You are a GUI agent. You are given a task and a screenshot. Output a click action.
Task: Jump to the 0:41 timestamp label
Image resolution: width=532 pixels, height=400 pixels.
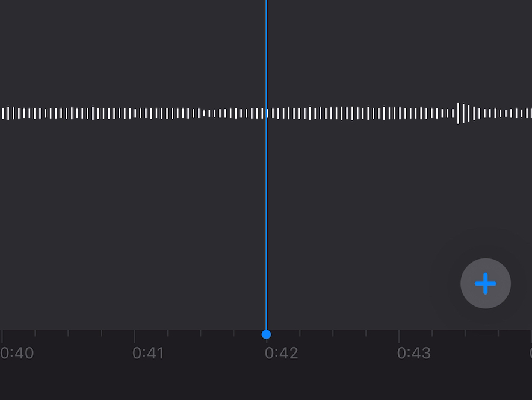(x=148, y=353)
